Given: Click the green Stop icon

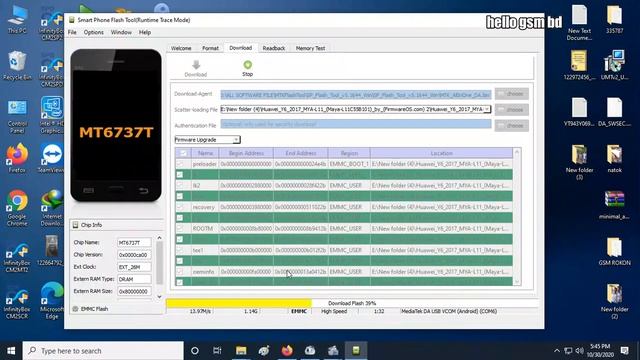Looking at the screenshot, I should tap(247, 64).
